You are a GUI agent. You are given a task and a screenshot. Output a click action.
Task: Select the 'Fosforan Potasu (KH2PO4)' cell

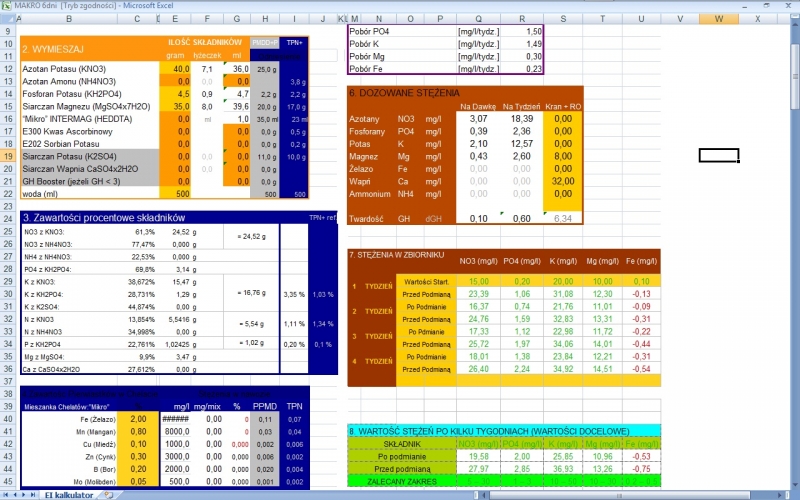(90, 94)
